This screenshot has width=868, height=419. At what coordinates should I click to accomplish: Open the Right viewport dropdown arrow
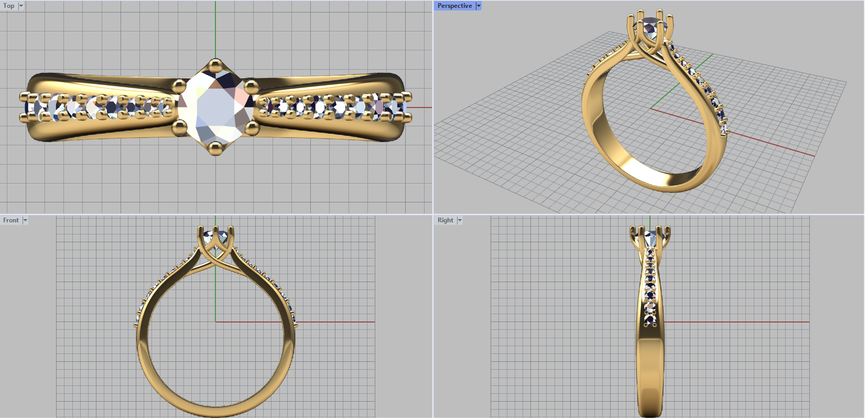(459, 220)
